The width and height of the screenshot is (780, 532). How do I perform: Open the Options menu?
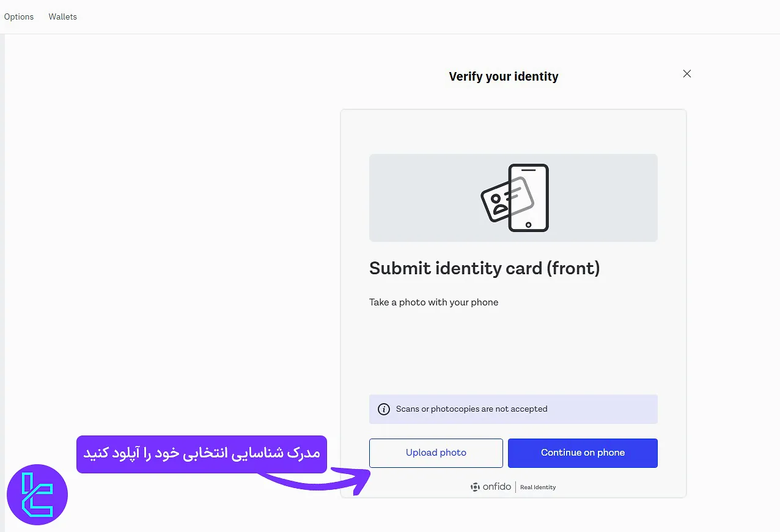[18, 16]
